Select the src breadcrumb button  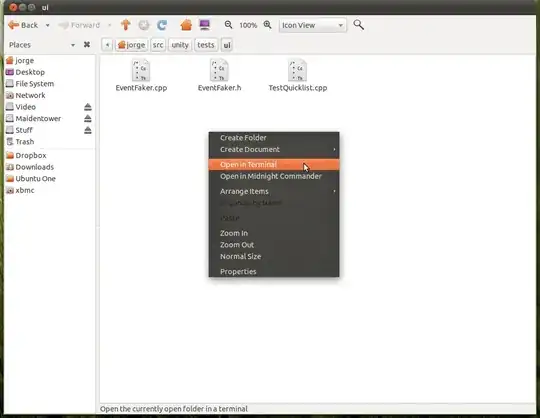158,45
